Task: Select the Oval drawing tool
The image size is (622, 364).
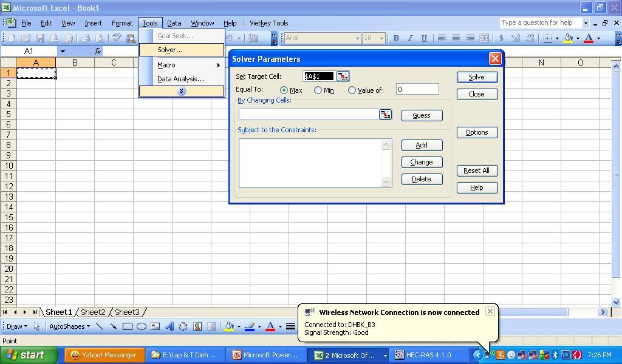Action: click(x=141, y=326)
